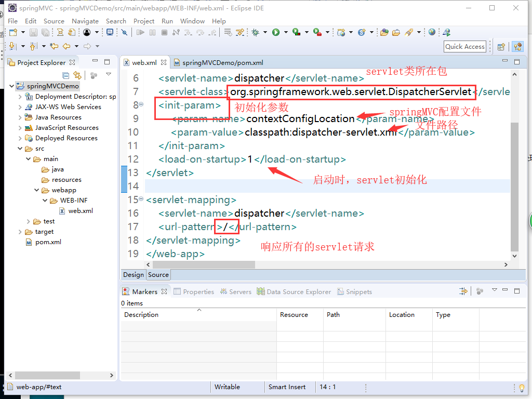532x399 pixels.
Task: Click the Run with Coverage icon
Action: click(x=297, y=32)
